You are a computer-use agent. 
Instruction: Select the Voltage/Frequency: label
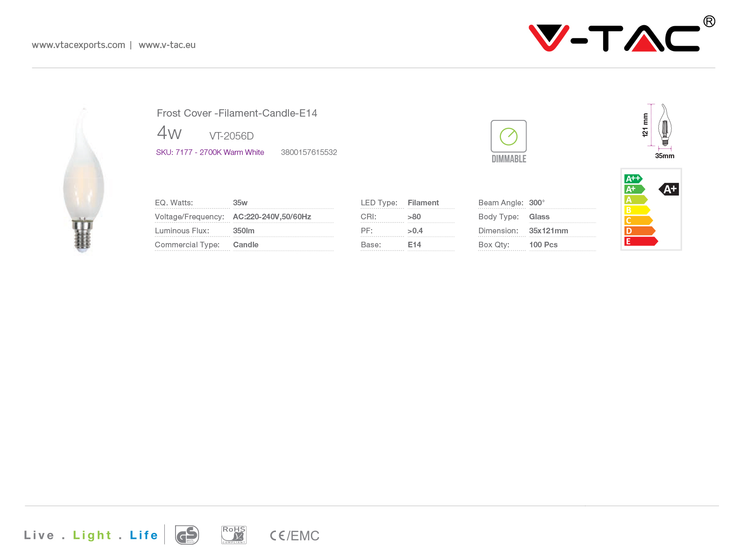pos(190,217)
